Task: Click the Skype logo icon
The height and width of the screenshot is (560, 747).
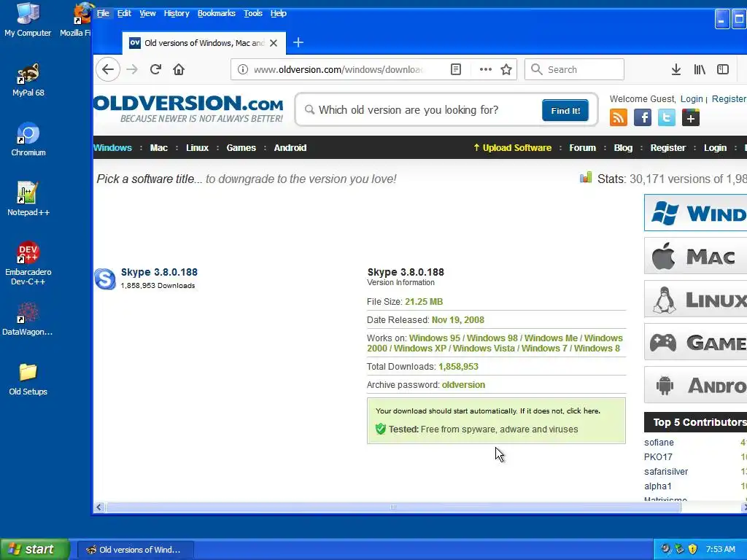Action: 105,279
